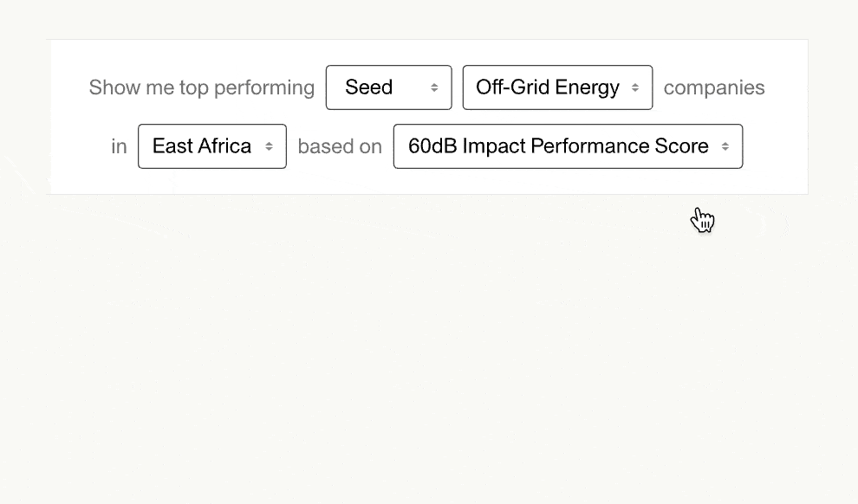Image resolution: width=858 pixels, height=504 pixels.
Task: Click the up-down arrows beside Seed
Action: coord(434,87)
